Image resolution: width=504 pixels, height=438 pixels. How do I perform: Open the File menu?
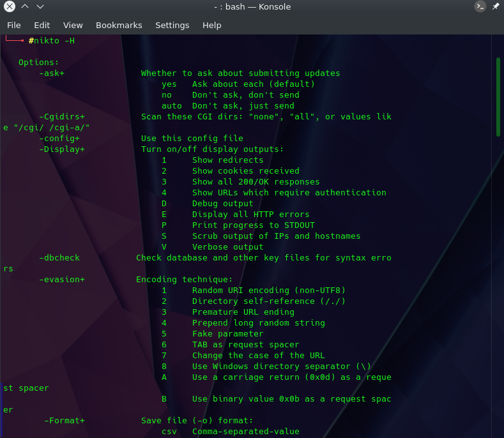pyautogui.click(x=14, y=26)
